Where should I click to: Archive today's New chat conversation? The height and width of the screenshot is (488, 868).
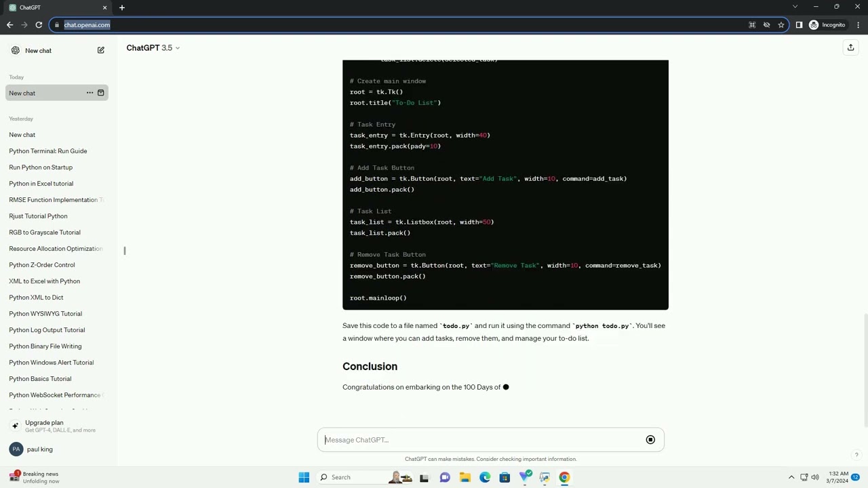tap(101, 93)
